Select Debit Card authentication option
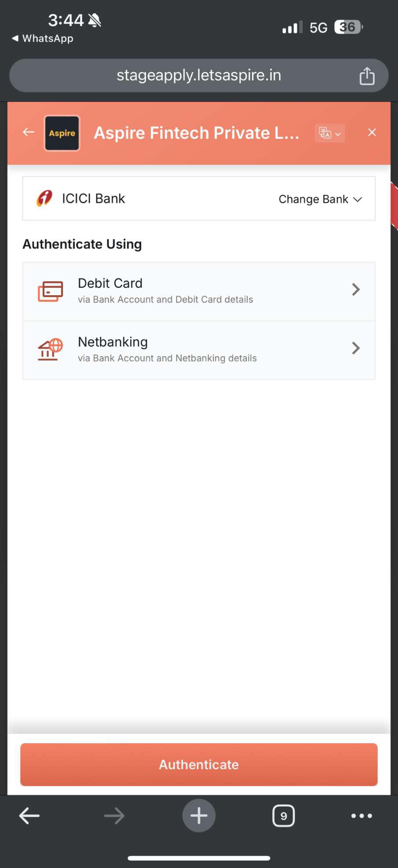The image size is (398, 868). pos(199,291)
